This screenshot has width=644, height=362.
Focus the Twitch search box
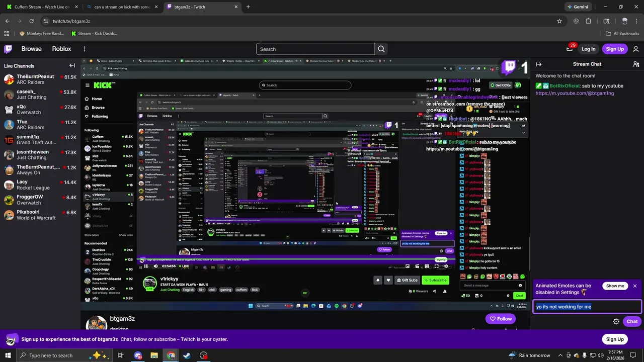(315, 49)
